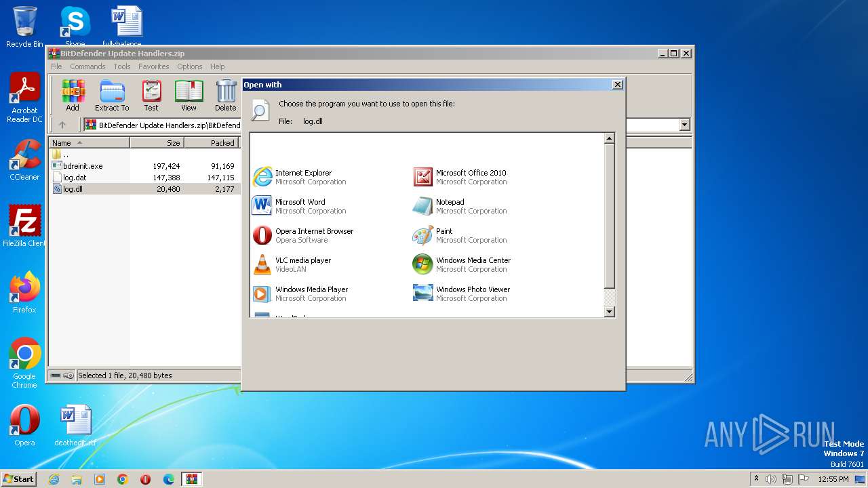Click the Test toolbar icon
The image size is (868, 488).
pyautogui.click(x=151, y=96)
